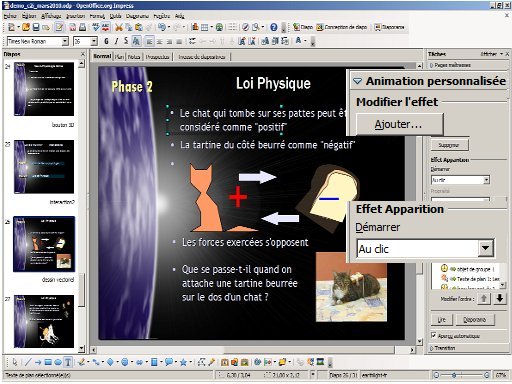
Task: Click the Stars shapes icon
Action: point(183,362)
